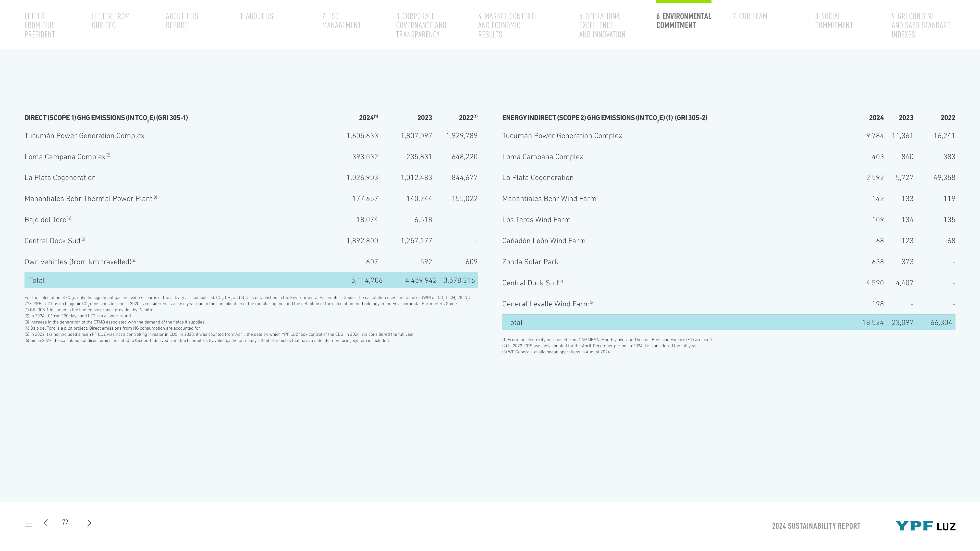The height and width of the screenshot is (551, 980).
Task: Select 6 Environmental Commitment tab
Action: coord(684,21)
